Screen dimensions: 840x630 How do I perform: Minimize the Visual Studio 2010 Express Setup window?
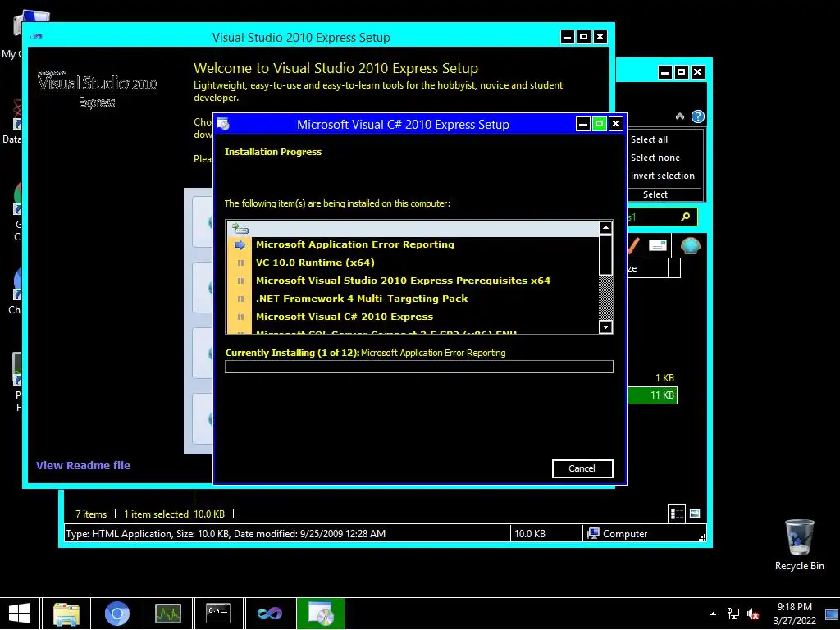click(568, 37)
